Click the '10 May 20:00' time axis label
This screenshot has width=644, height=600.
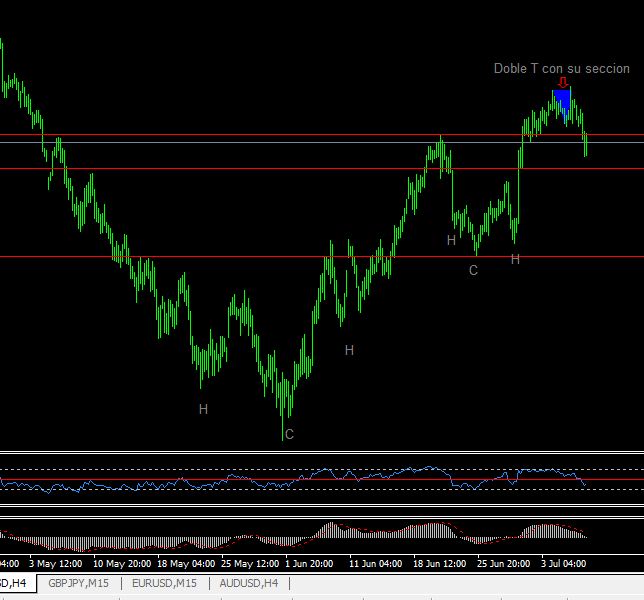tap(122, 564)
